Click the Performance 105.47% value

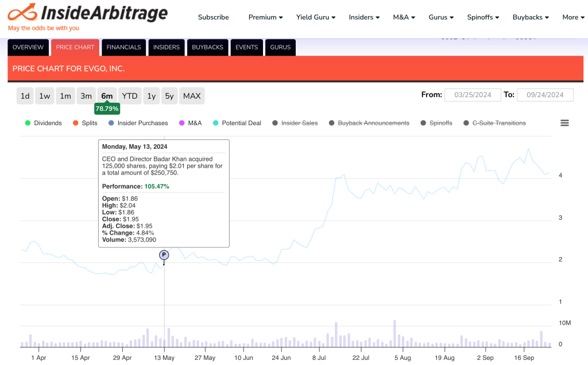pos(157,187)
